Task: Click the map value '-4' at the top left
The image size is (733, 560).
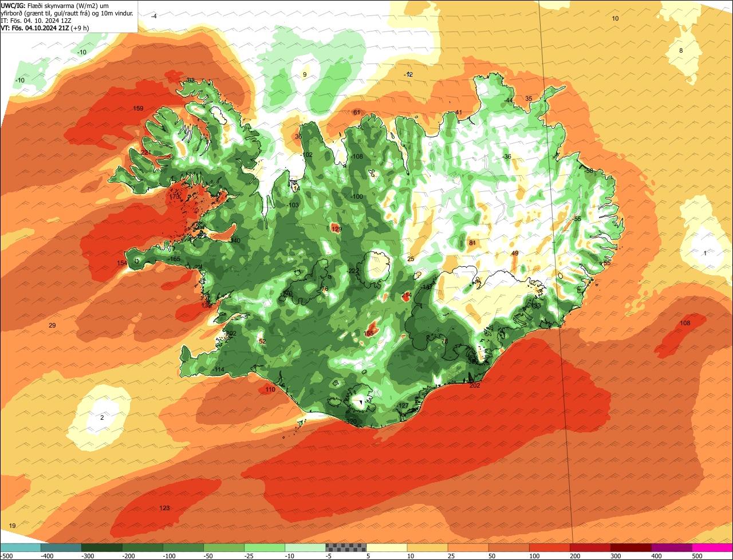Action: [x=153, y=16]
